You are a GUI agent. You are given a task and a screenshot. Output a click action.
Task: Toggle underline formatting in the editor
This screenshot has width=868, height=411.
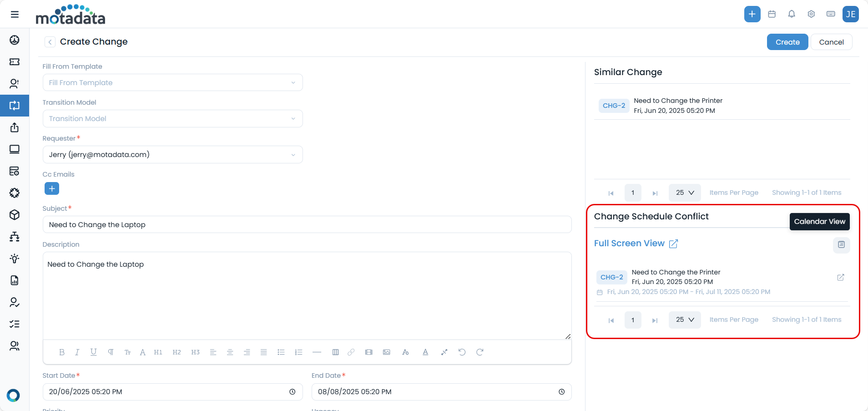93,352
